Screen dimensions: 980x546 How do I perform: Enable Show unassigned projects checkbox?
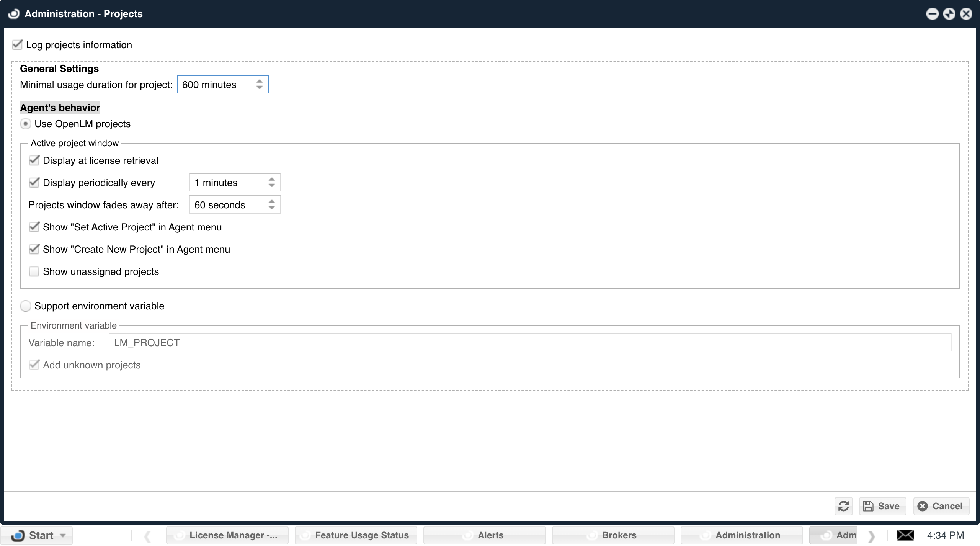coord(34,271)
